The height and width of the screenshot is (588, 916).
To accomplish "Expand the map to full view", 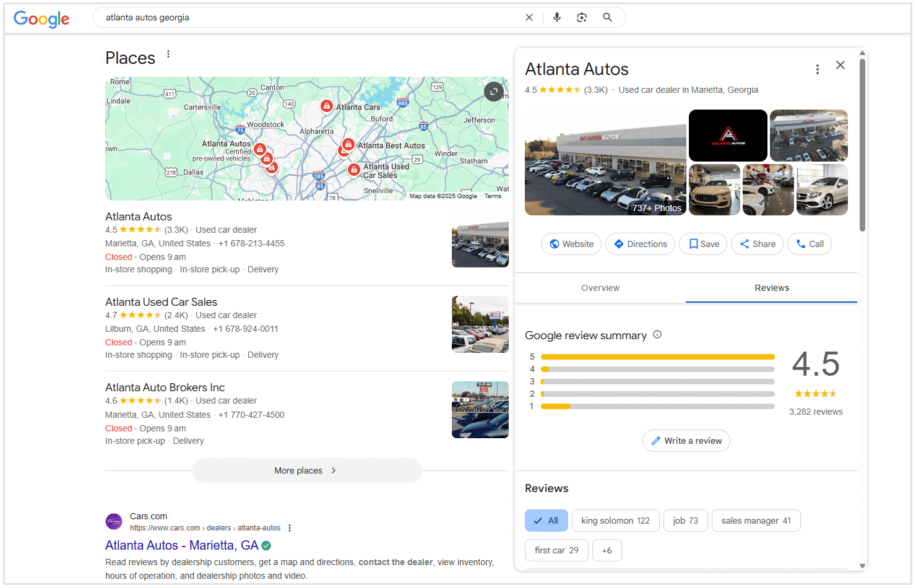I will tap(494, 92).
